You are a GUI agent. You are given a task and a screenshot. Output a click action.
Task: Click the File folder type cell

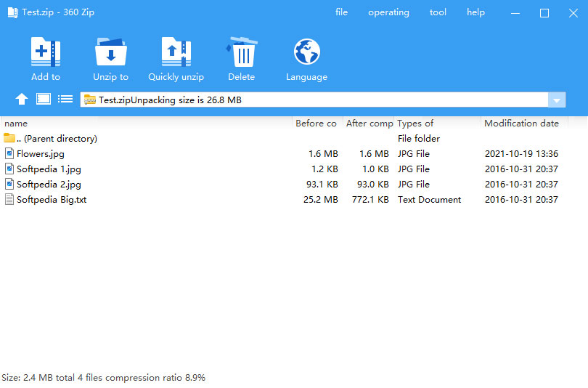(x=419, y=139)
